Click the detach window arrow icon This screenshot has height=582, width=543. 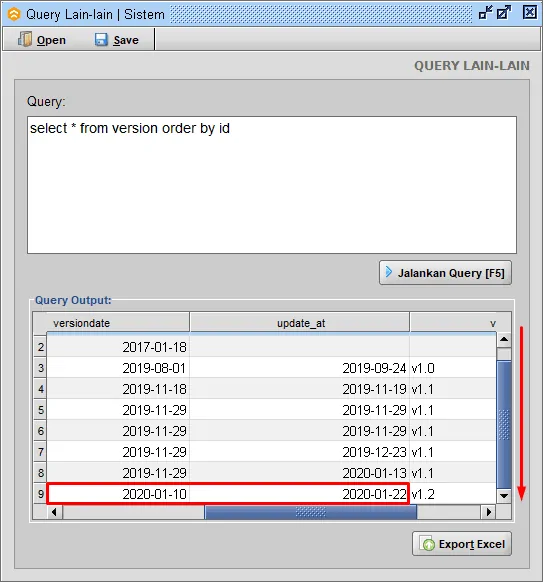[504, 13]
